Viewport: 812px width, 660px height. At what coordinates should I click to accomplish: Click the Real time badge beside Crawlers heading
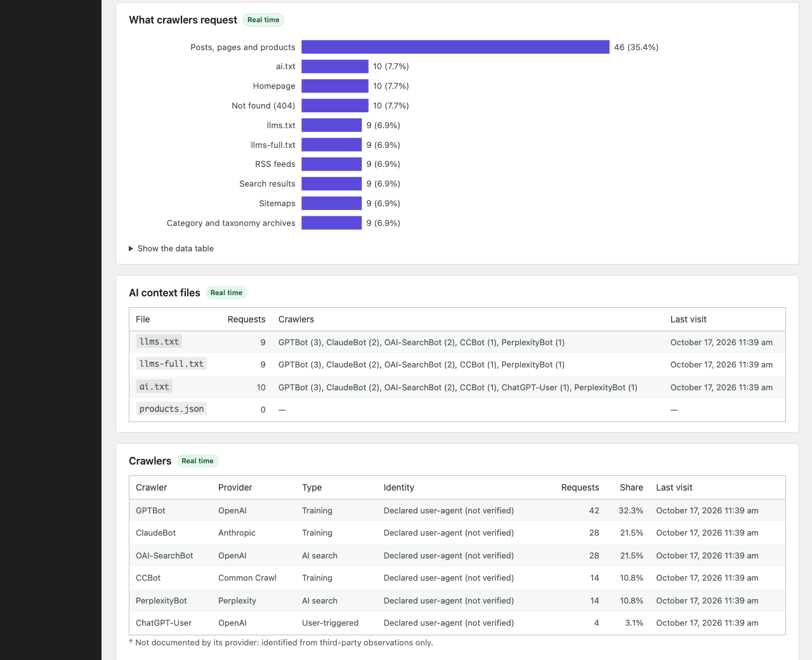coord(197,461)
